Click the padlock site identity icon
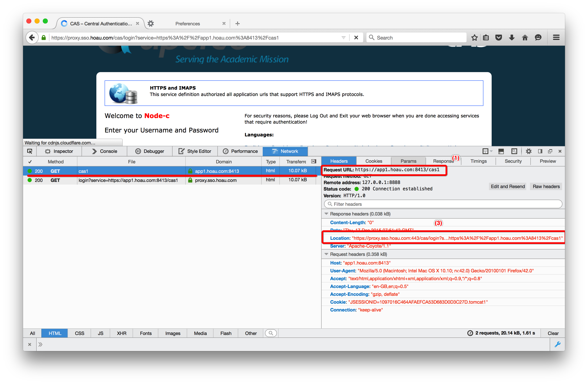Viewport: 588px width, 384px height. (x=43, y=37)
